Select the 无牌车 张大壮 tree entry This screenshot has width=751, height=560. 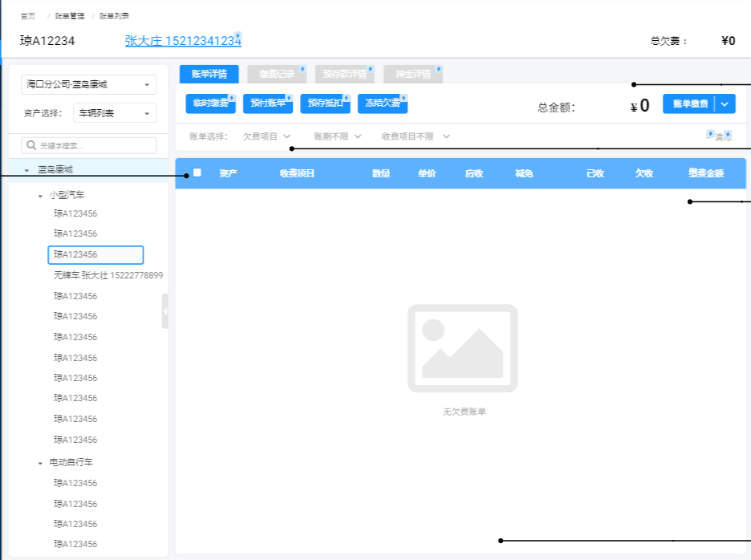click(x=108, y=275)
